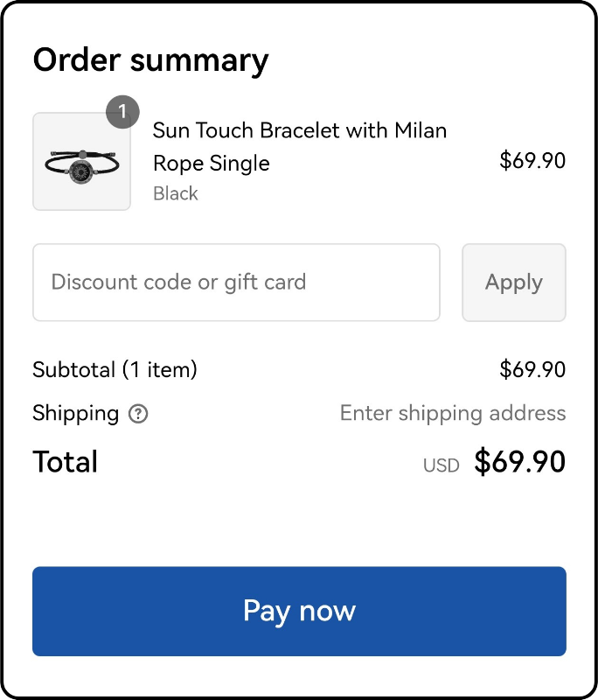Click the Total label
Image resolution: width=598 pixels, height=700 pixels.
point(65,462)
